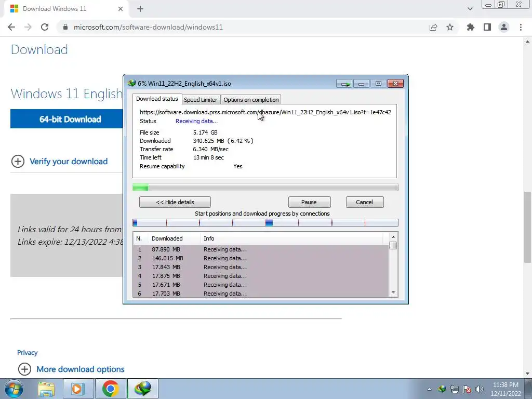Click the volume speaker tray icon

tap(480, 389)
